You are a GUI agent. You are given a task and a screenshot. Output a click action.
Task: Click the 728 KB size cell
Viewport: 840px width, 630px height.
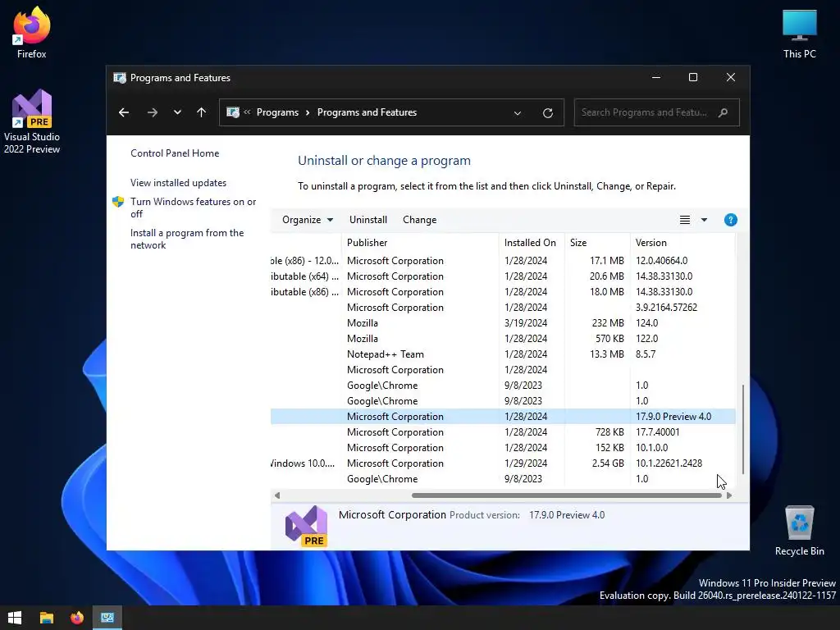[609, 432]
